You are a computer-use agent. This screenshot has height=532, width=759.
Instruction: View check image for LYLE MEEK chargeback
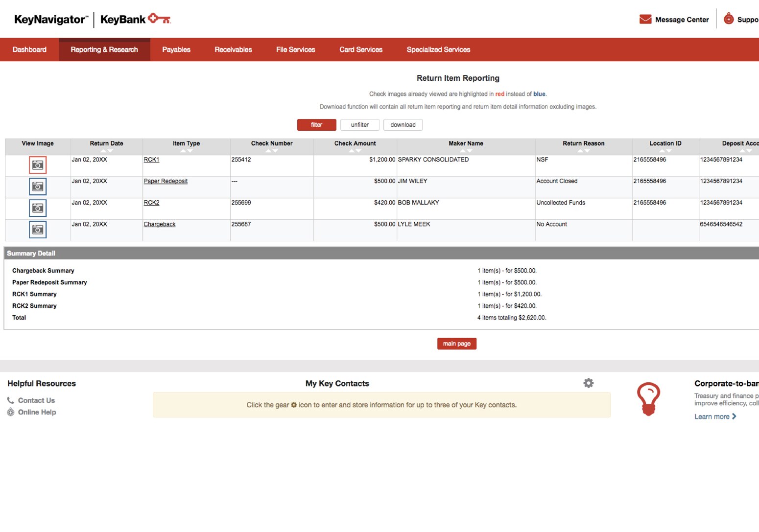click(x=38, y=229)
